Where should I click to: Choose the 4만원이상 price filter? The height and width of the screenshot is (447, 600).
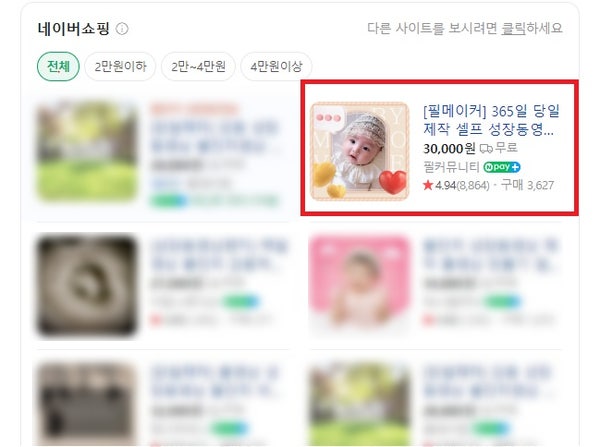click(276, 67)
